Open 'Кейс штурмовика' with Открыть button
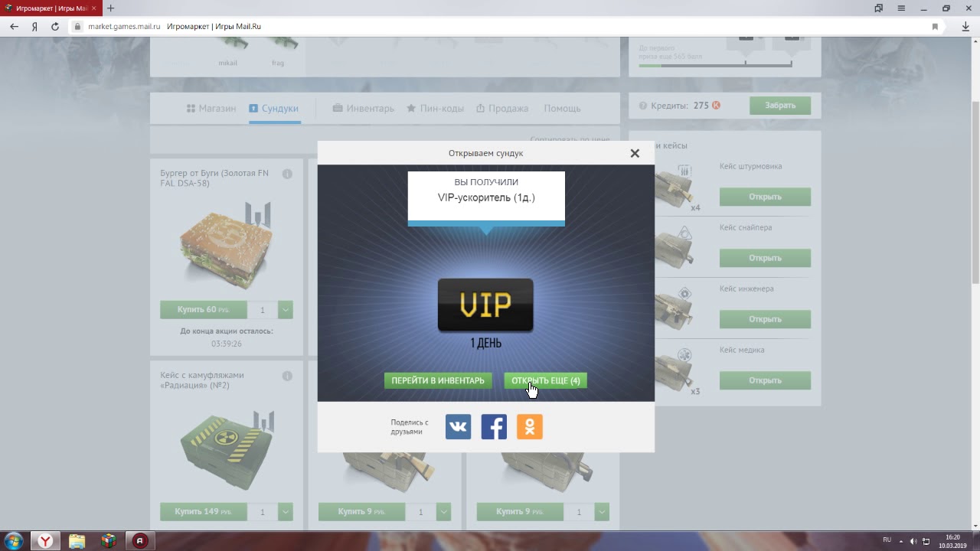This screenshot has width=980, height=551. tap(765, 197)
